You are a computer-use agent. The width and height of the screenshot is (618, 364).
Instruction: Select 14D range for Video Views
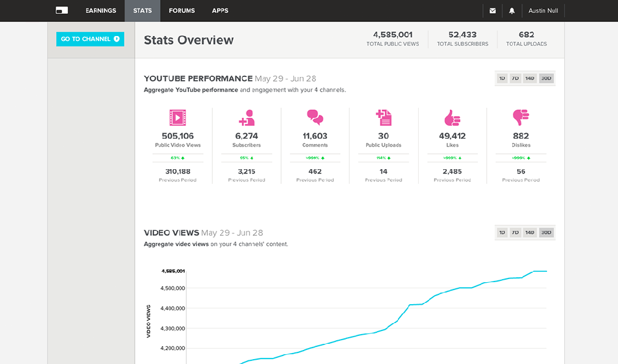coord(529,233)
